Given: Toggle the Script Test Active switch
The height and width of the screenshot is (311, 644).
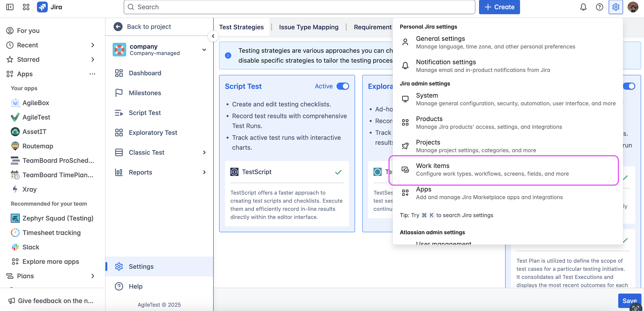Looking at the screenshot, I should [x=343, y=86].
